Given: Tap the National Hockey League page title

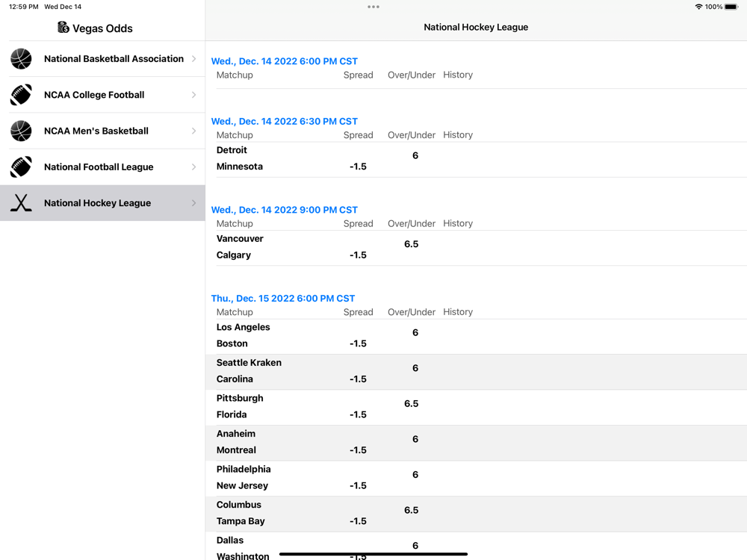Looking at the screenshot, I should tap(476, 27).
